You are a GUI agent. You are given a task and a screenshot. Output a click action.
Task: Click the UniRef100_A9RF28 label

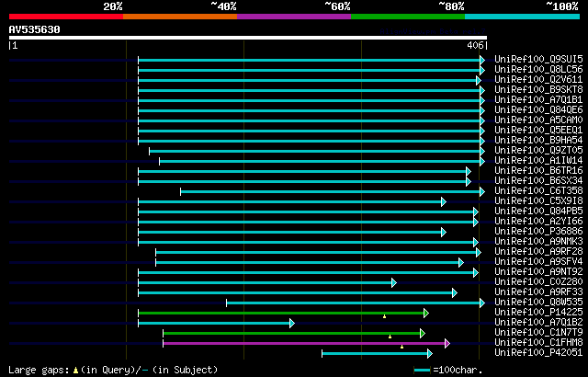(538, 252)
